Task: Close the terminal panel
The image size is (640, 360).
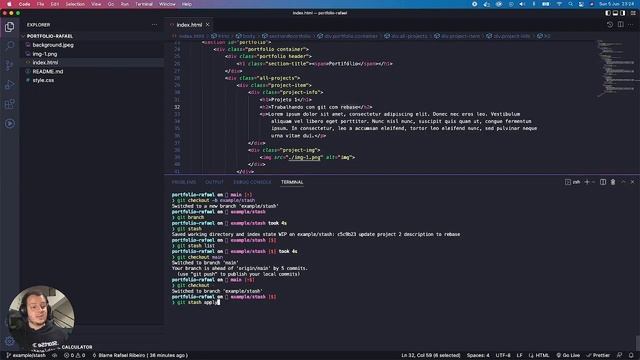Action: click(x=632, y=182)
